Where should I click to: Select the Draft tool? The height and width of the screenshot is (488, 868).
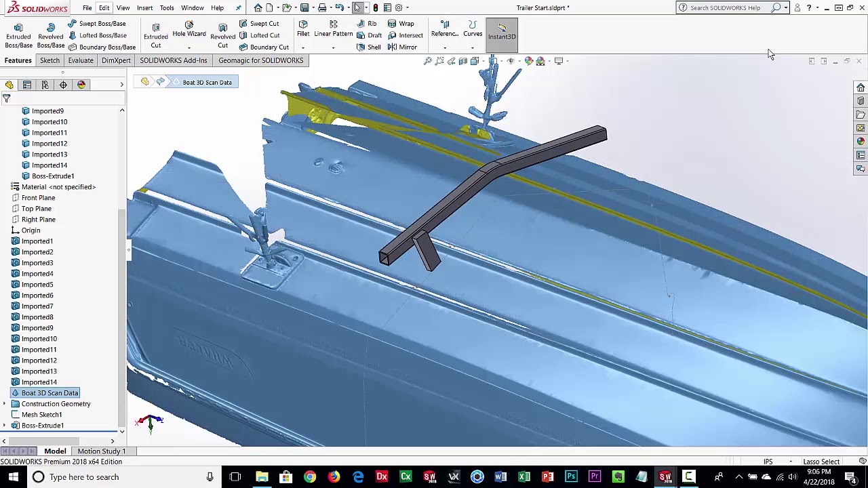[x=369, y=35]
